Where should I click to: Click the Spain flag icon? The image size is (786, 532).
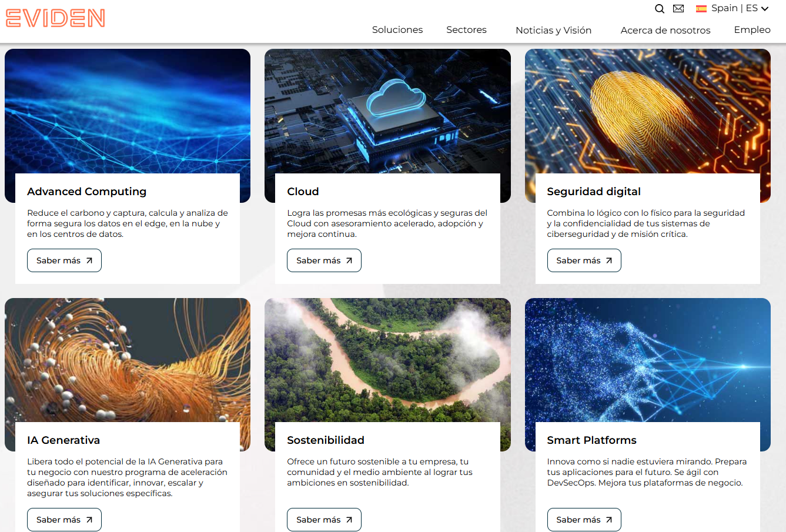701,9
